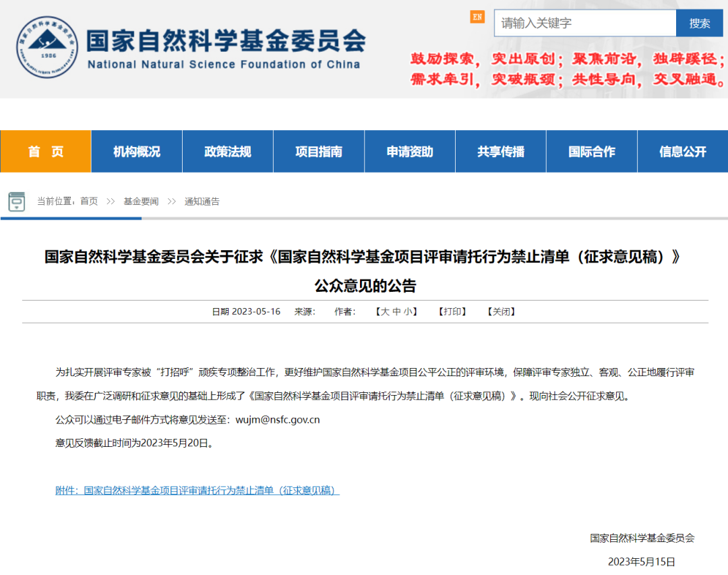Open the 附件 attachment download link
Screen dimensions: 728x575
(x=197, y=491)
